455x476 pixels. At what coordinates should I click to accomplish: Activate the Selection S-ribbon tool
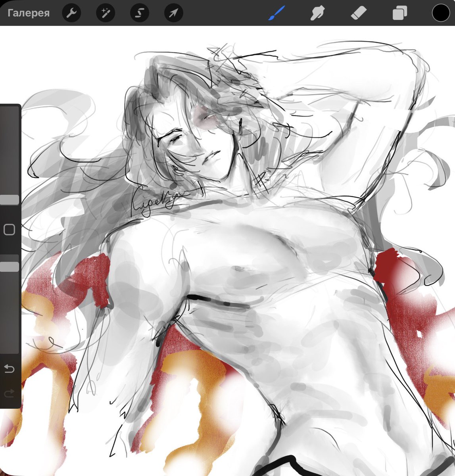[x=140, y=13]
